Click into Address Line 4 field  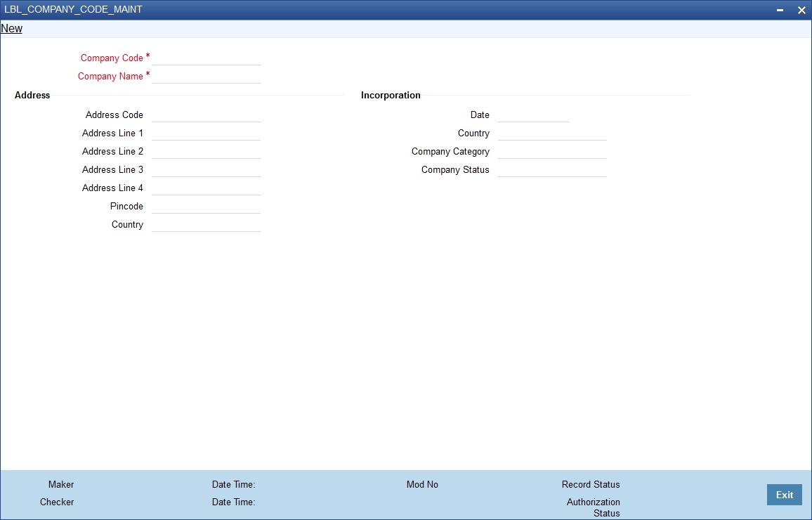coord(206,188)
